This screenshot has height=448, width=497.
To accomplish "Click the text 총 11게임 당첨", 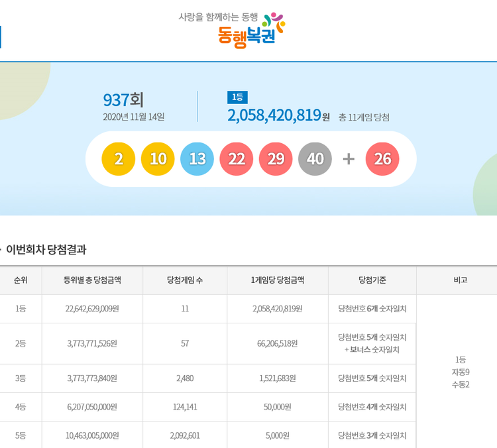I will tap(364, 117).
